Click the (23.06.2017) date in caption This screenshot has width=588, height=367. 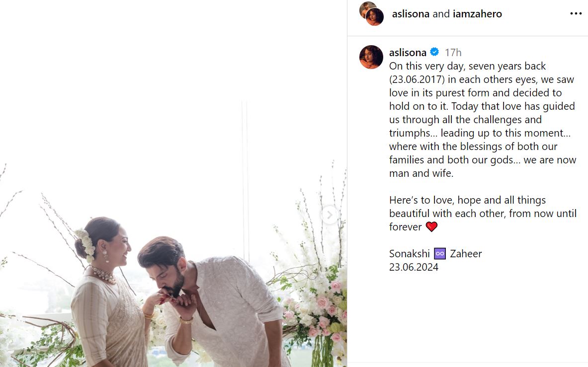pos(419,79)
